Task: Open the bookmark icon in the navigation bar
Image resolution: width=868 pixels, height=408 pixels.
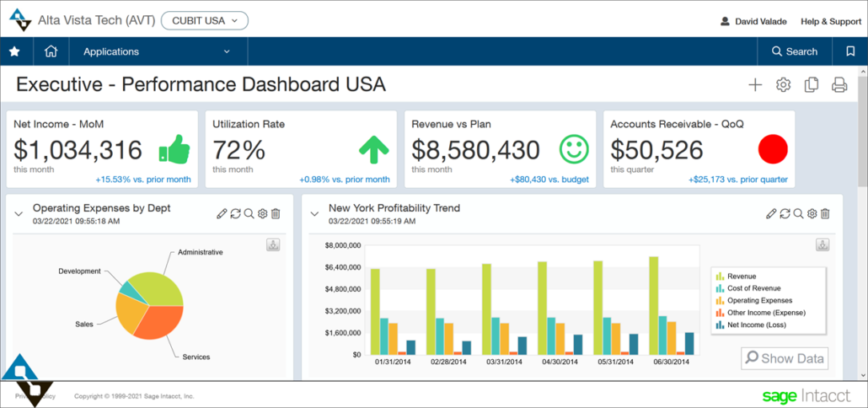Action: click(850, 51)
